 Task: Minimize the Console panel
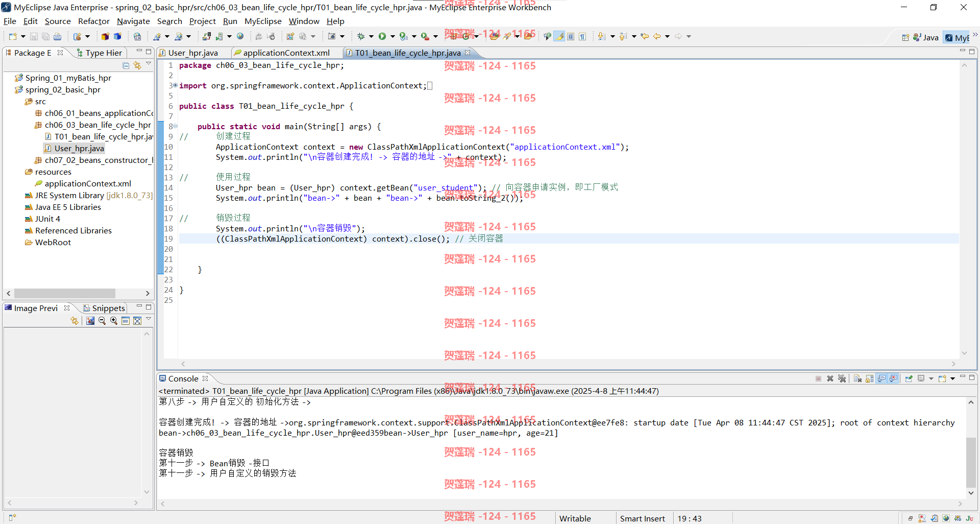coord(962,376)
